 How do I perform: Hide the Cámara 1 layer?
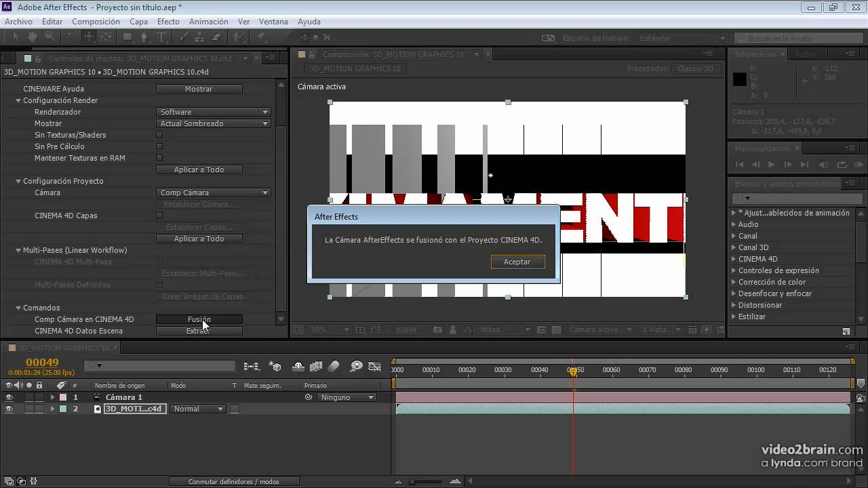(9, 397)
